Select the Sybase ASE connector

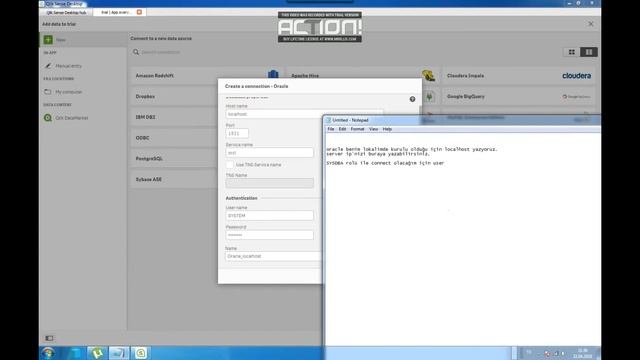pos(174,179)
